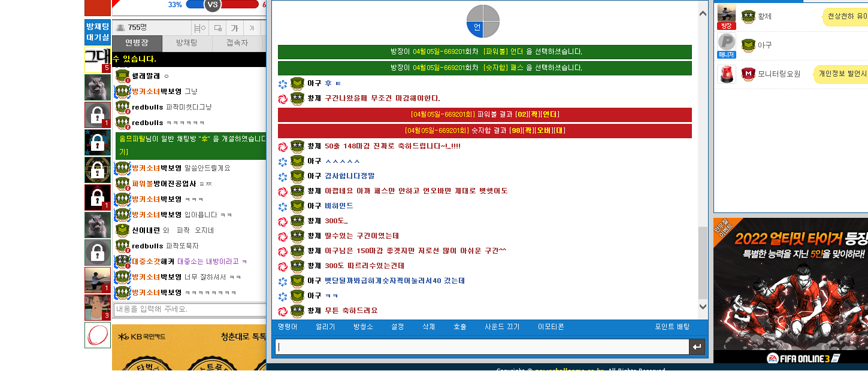
Task: Click the chat room scrollbar thumb
Action: click(703, 263)
